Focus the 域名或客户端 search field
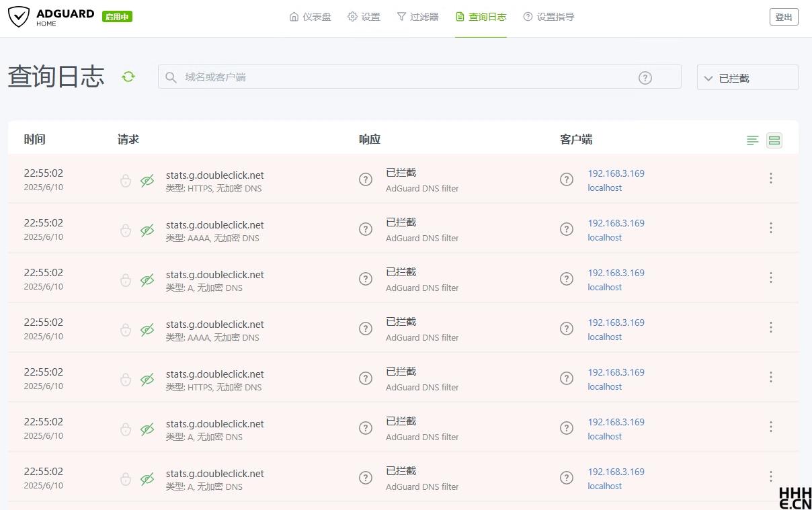Screen dimensions: 812x510 coord(419,77)
